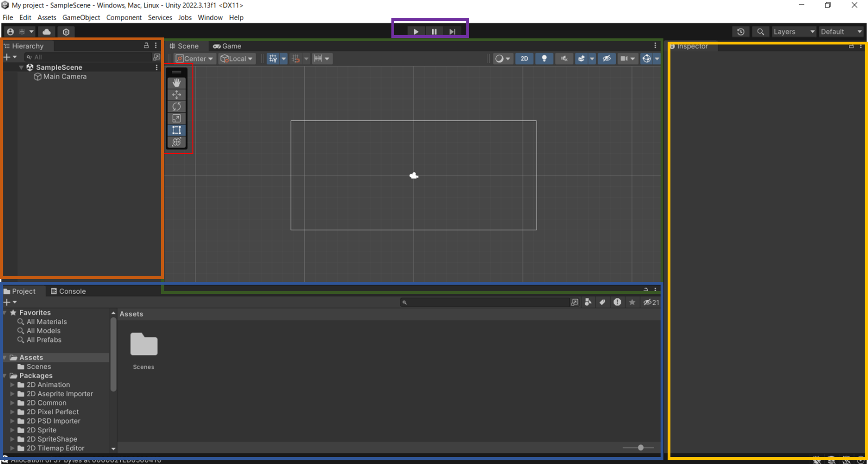Click the Hierarchy search field
The width and height of the screenshot is (868, 464).
[88, 57]
